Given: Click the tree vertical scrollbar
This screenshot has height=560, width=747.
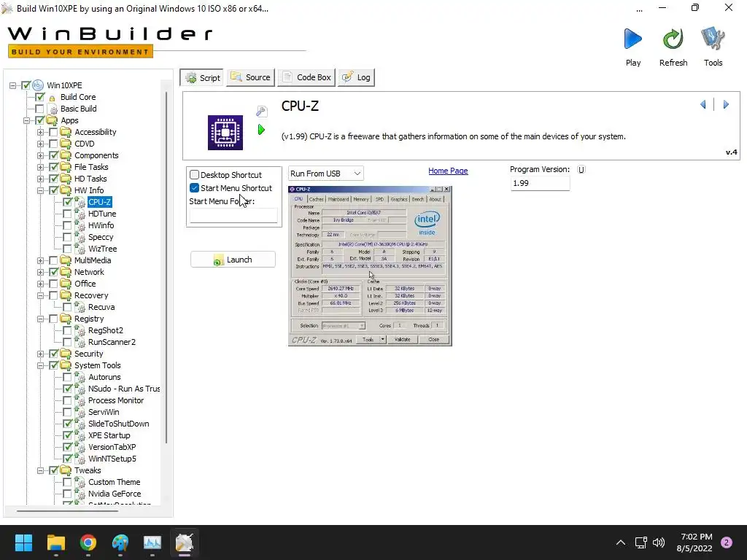Looking at the screenshot, I should [x=166, y=267].
